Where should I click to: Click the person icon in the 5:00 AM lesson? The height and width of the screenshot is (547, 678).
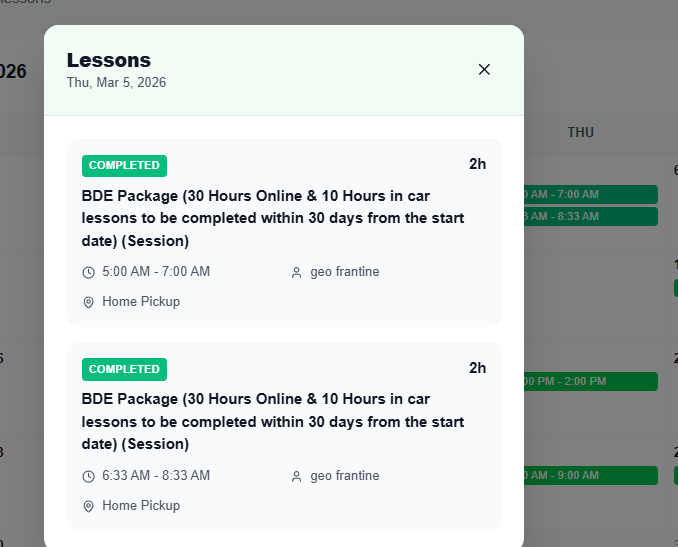click(296, 272)
